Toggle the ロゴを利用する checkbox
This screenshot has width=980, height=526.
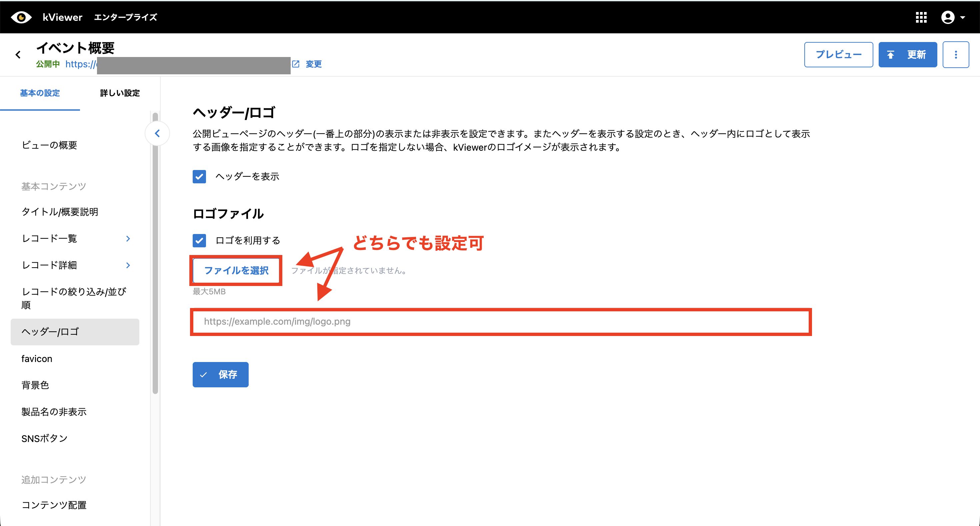tap(199, 240)
